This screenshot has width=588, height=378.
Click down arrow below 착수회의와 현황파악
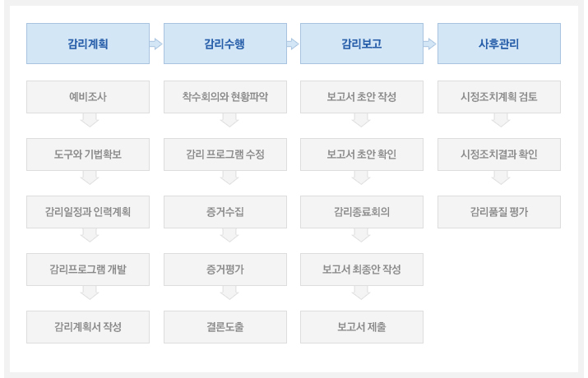(x=229, y=120)
